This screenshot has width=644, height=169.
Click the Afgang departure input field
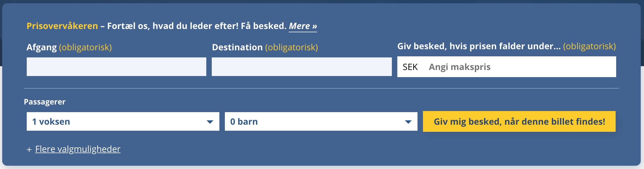pyautogui.click(x=116, y=67)
